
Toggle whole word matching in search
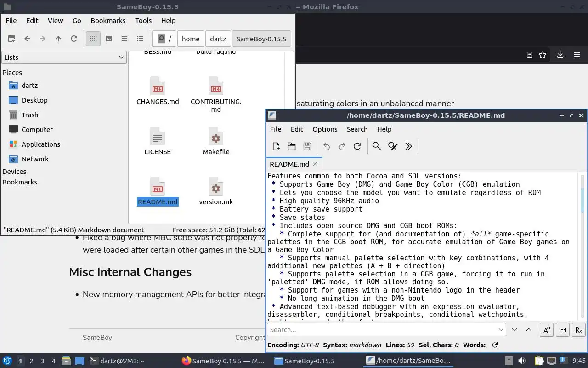click(563, 330)
